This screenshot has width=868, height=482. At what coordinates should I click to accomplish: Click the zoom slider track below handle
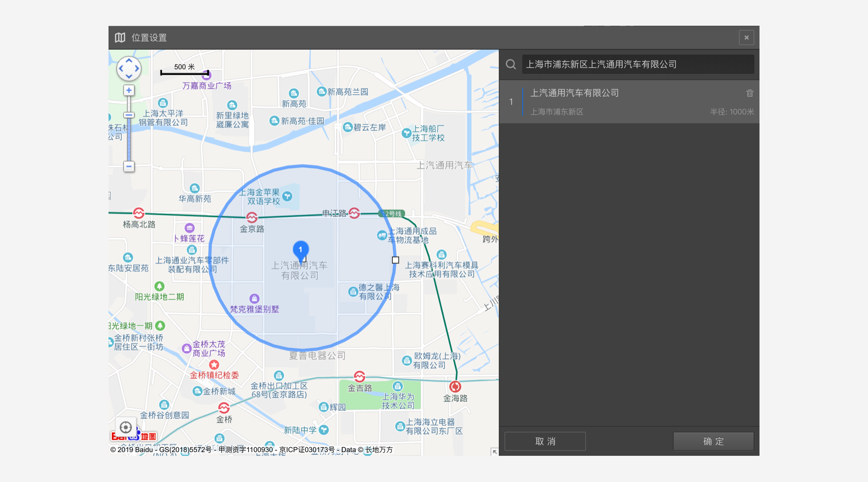[x=129, y=140]
